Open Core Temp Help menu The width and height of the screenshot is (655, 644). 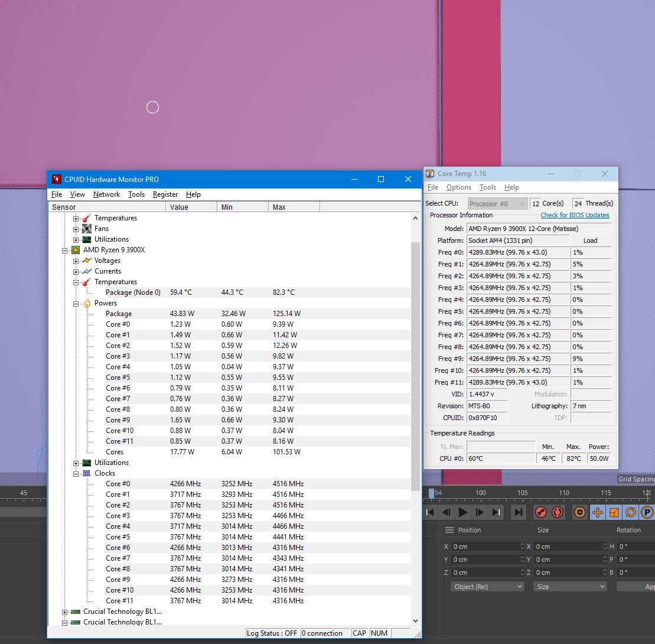click(x=511, y=187)
